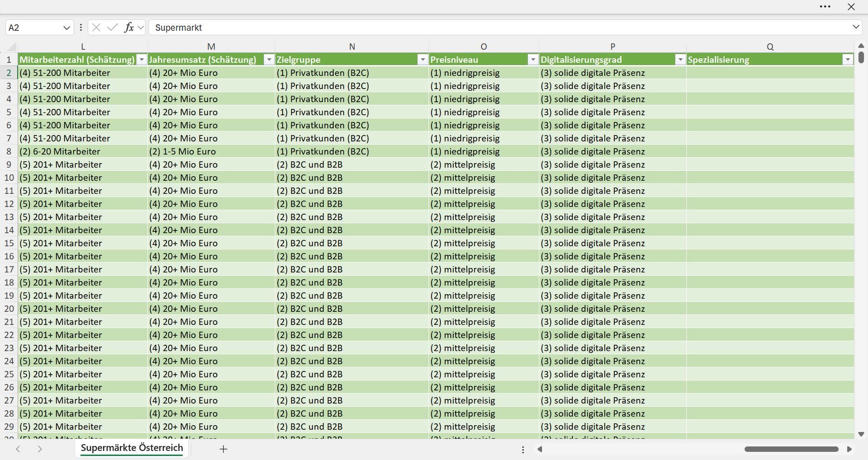This screenshot has width=868, height=460.
Task: Select column P header
Action: click(612, 47)
